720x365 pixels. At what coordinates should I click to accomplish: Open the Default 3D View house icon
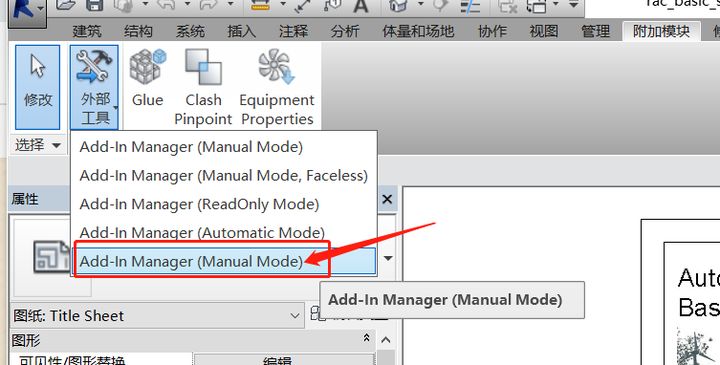pos(398,6)
